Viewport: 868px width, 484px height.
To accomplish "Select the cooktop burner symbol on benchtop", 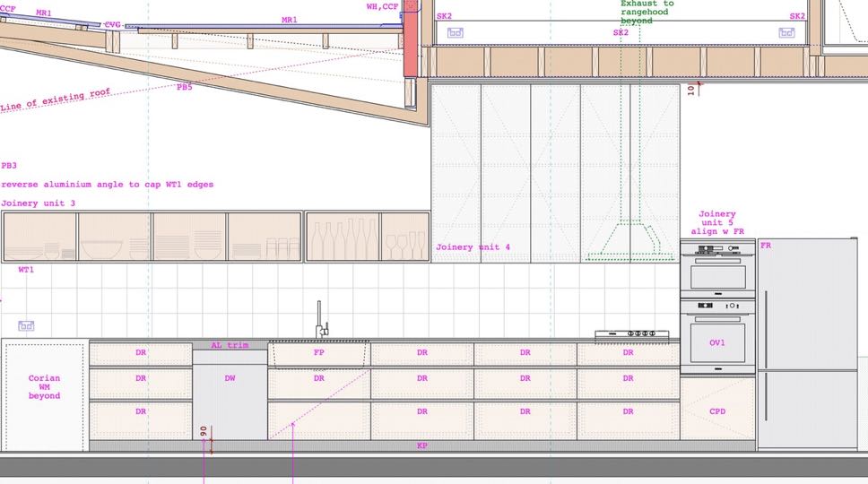I will coord(631,334).
